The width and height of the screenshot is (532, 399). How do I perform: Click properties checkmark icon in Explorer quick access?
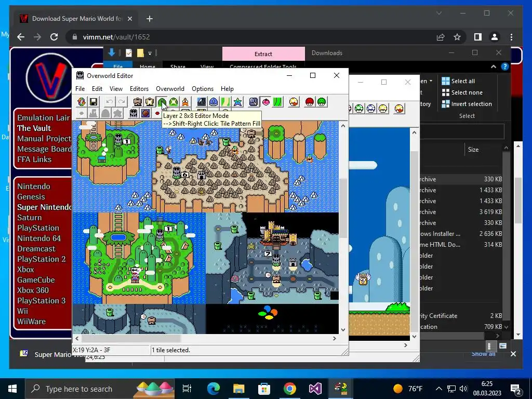coord(129,53)
